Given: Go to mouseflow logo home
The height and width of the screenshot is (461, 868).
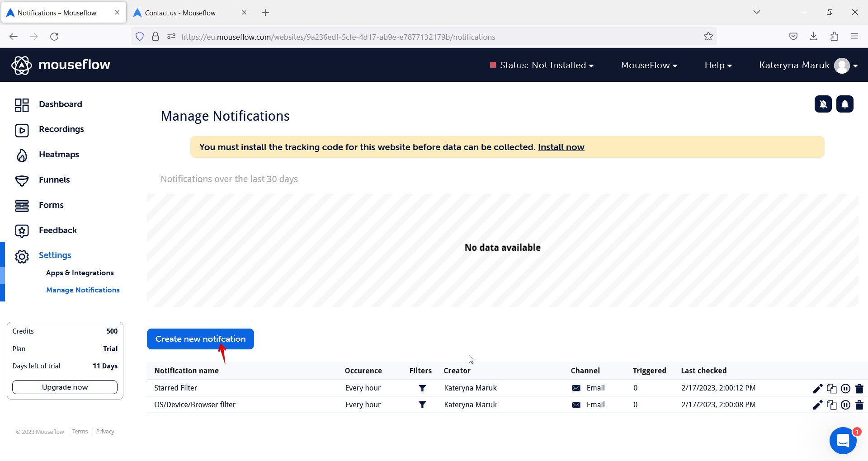Looking at the screenshot, I should 61,65.
